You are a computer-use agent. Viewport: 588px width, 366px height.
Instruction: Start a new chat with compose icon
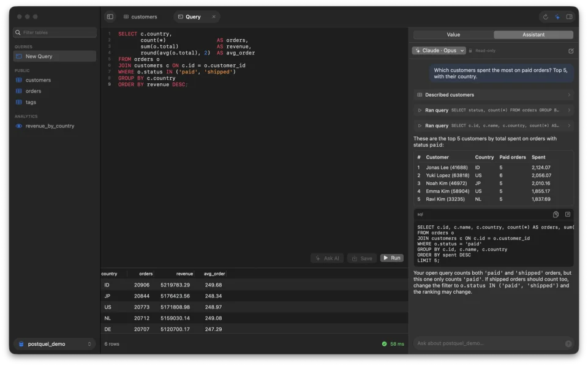coord(571,51)
